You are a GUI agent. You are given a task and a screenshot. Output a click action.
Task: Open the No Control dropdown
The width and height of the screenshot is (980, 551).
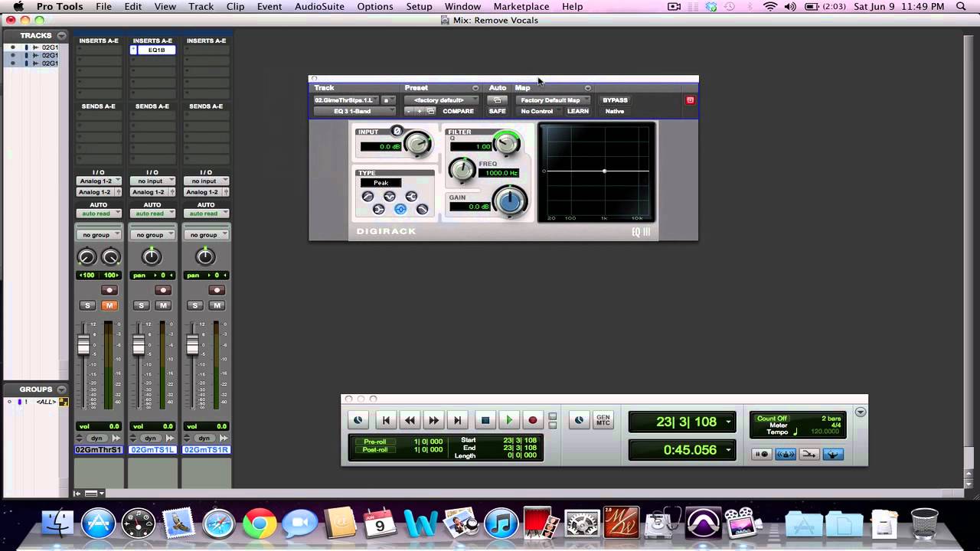tap(539, 111)
